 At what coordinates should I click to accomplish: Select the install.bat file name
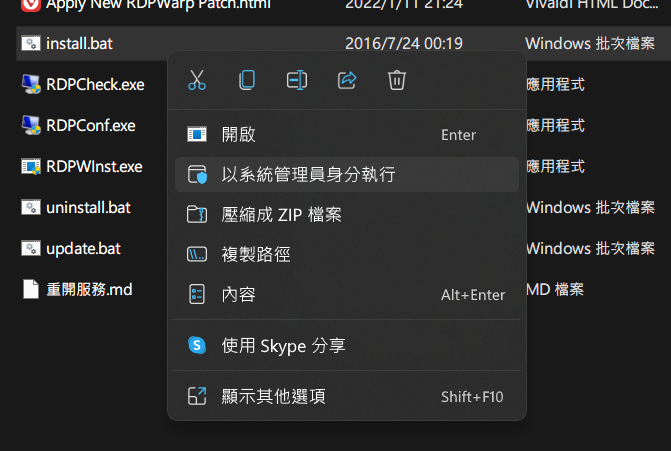tap(79, 43)
